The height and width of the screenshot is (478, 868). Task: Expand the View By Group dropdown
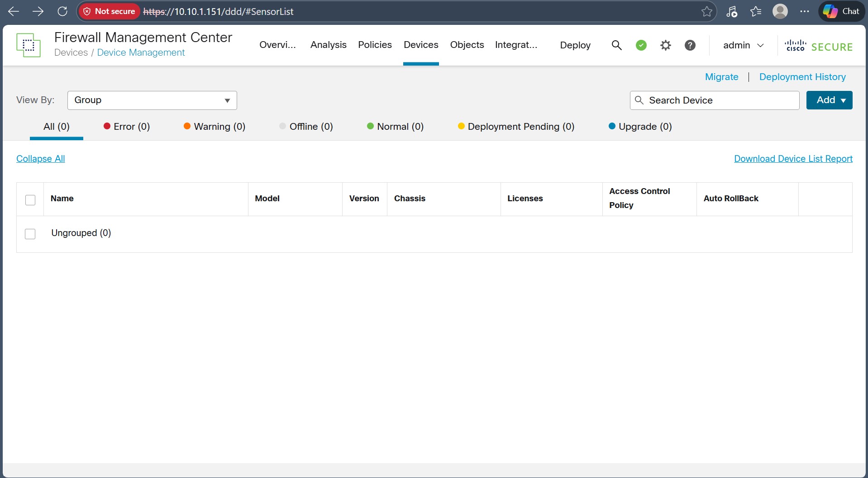(152, 100)
